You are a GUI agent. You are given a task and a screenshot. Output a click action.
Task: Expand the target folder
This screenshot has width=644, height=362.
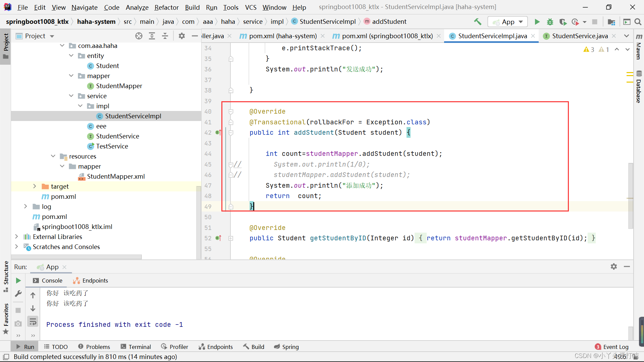coord(35,186)
